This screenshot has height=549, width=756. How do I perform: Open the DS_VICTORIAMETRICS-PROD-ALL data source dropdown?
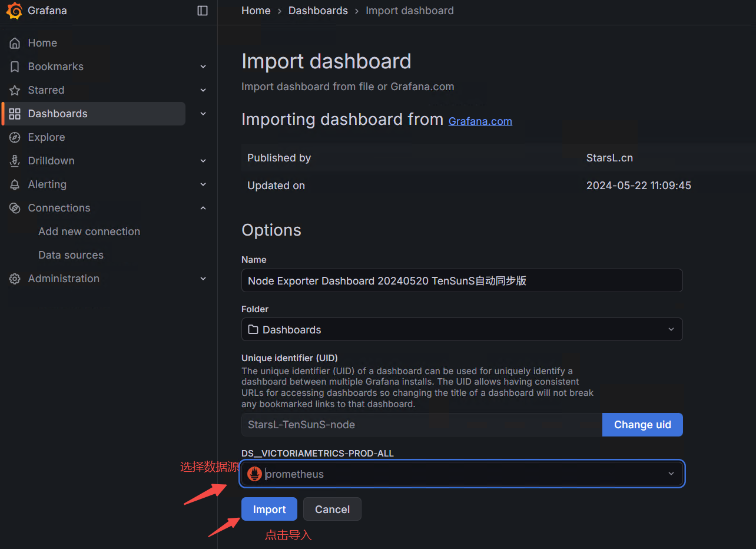tap(462, 474)
